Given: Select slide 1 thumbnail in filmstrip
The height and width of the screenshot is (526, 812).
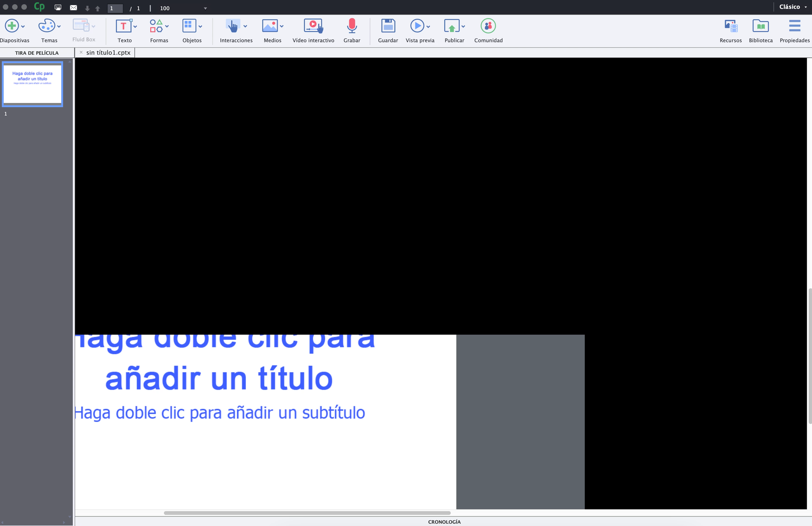Looking at the screenshot, I should click(32, 84).
